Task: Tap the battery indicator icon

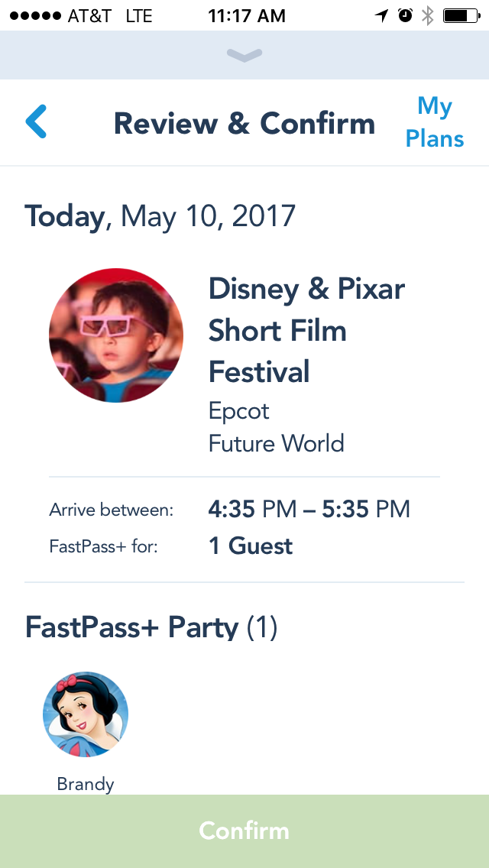Action: [x=461, y=16]
